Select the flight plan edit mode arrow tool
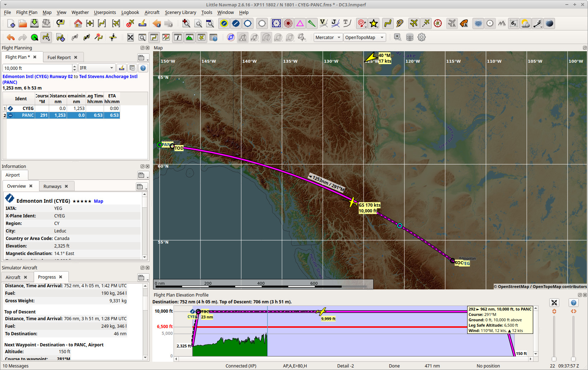The height and width of the screenshot is (370, 588). click(46, 37)
